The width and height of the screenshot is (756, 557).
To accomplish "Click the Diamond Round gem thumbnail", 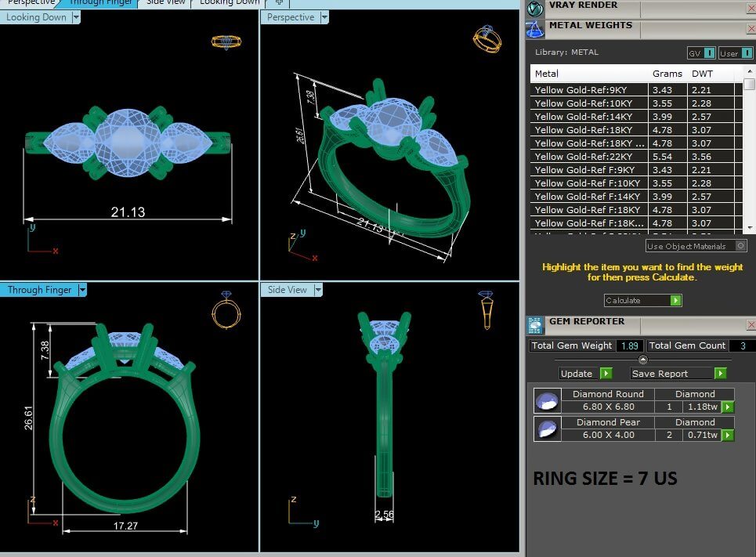I will coord(546,401).
